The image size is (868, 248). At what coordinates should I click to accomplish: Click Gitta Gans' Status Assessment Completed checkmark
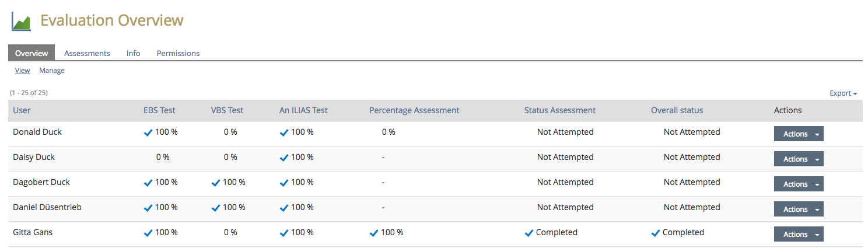tap(529, 233)
